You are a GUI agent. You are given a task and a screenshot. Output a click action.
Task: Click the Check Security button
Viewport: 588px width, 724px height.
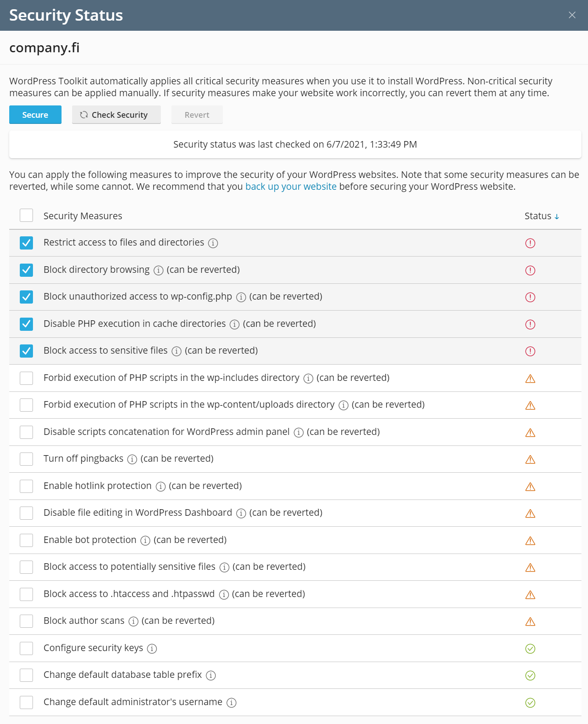pos(116,115)
